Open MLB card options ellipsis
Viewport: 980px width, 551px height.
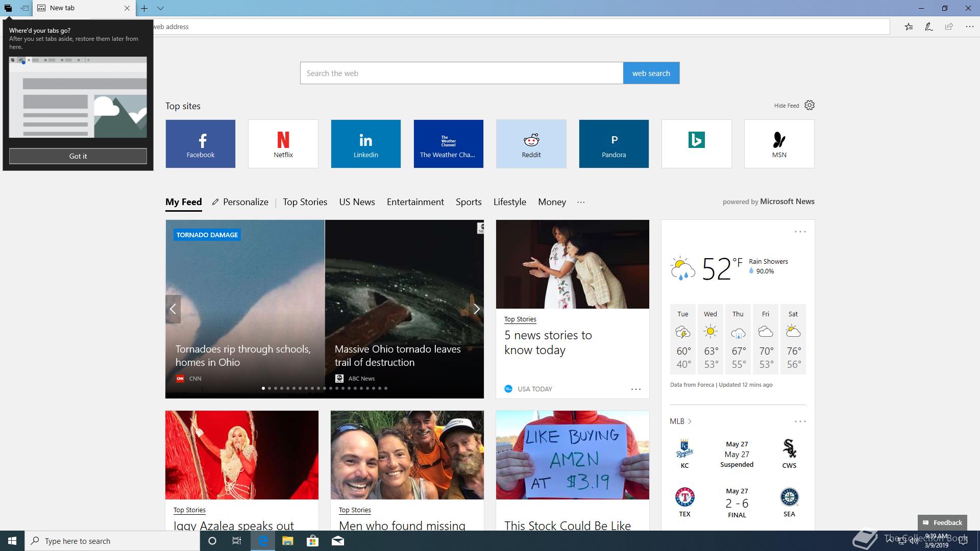click(800, 421)
